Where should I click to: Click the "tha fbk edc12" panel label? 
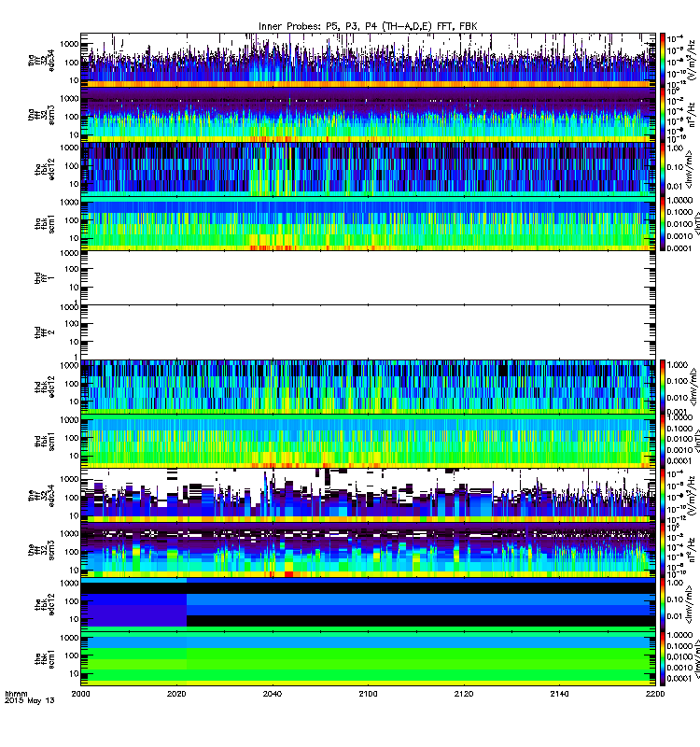(x=45, y=169)
